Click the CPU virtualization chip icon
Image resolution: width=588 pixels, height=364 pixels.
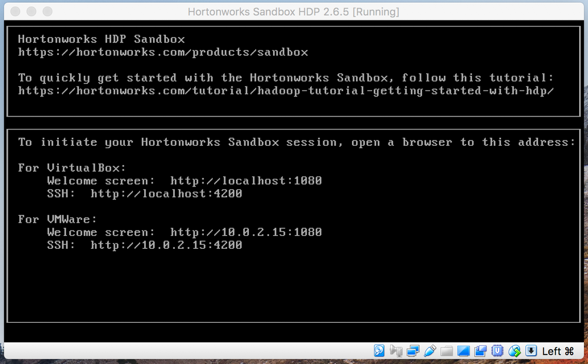(x=497, y=351)
